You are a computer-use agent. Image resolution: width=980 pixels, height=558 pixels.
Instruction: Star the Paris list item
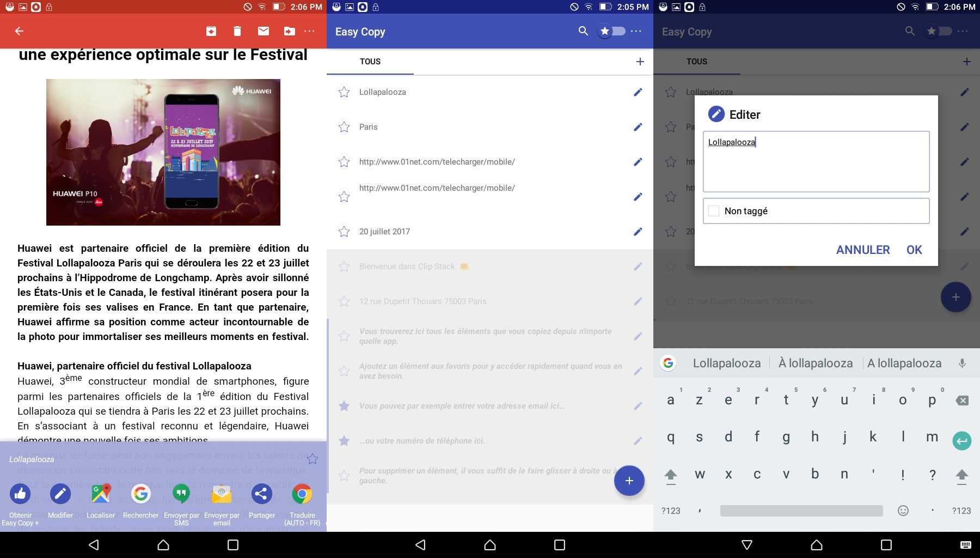344,127
